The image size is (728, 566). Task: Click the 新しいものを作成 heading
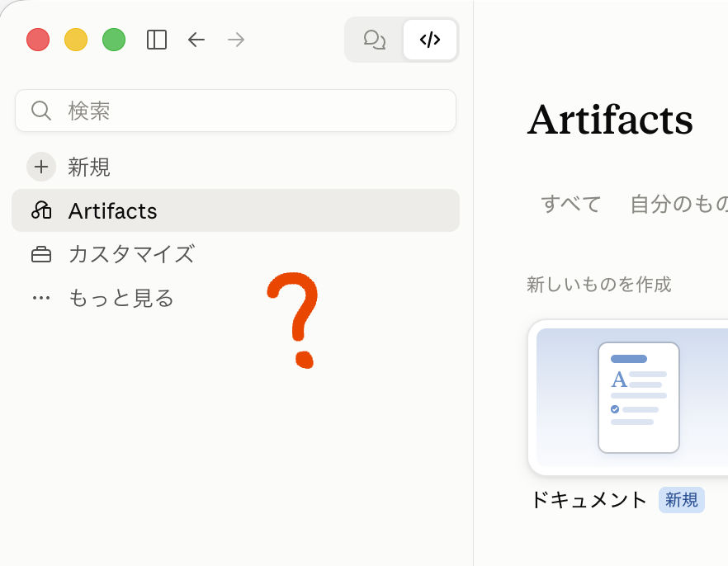click(x=599, y=285)
